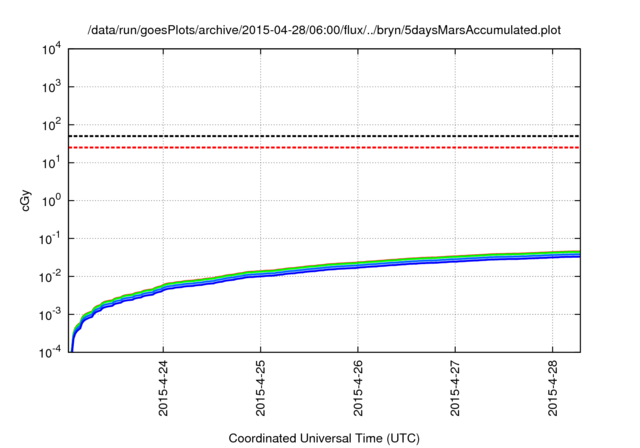The image size is (640, 448).
Task: Click the 10^4 y-axis tick label
Action: (52, 50)
